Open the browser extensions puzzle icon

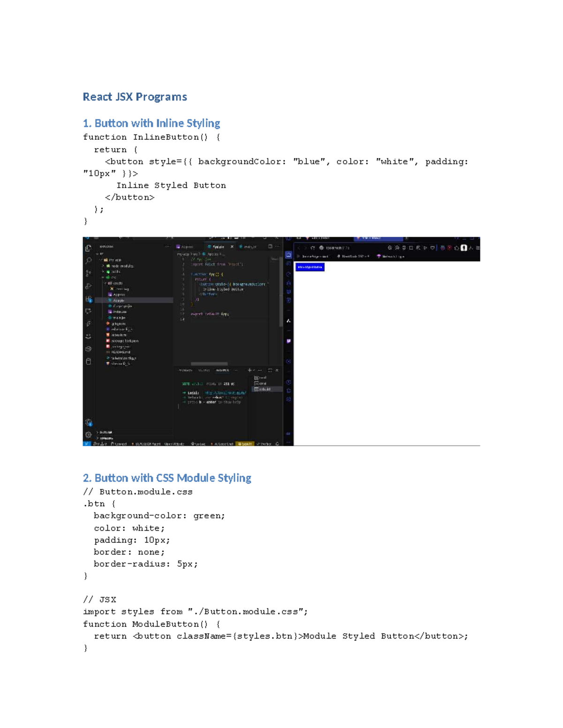pos(456,248)
